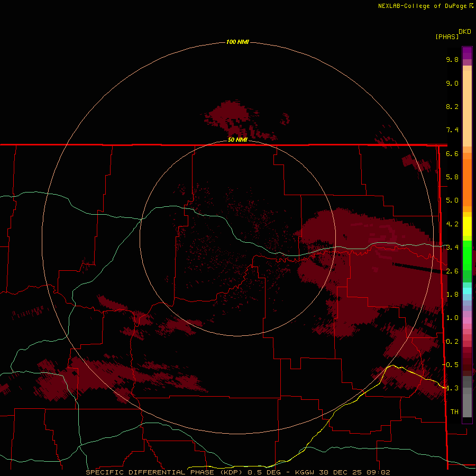Click the DKD label above the color scale

(x=465, y=32)
